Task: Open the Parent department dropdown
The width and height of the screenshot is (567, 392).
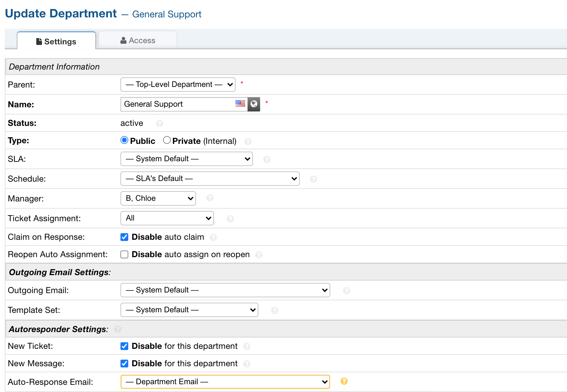Action: click(178, 85)
